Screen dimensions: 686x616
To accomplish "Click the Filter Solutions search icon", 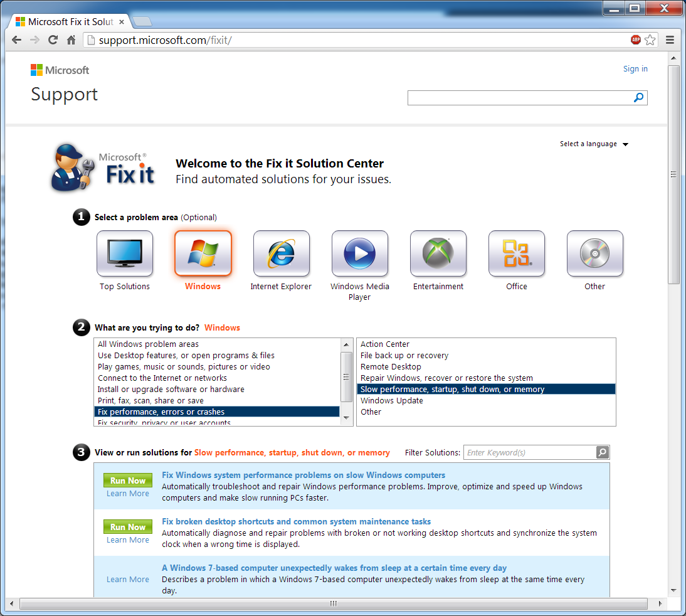I will click(x=603, y=452).
